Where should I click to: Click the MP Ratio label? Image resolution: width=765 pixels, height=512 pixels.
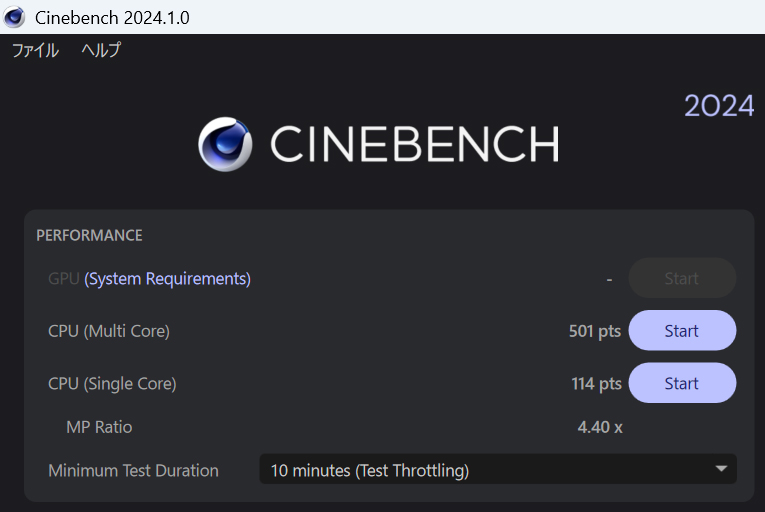pyautogui.click(x=99, y=427)
